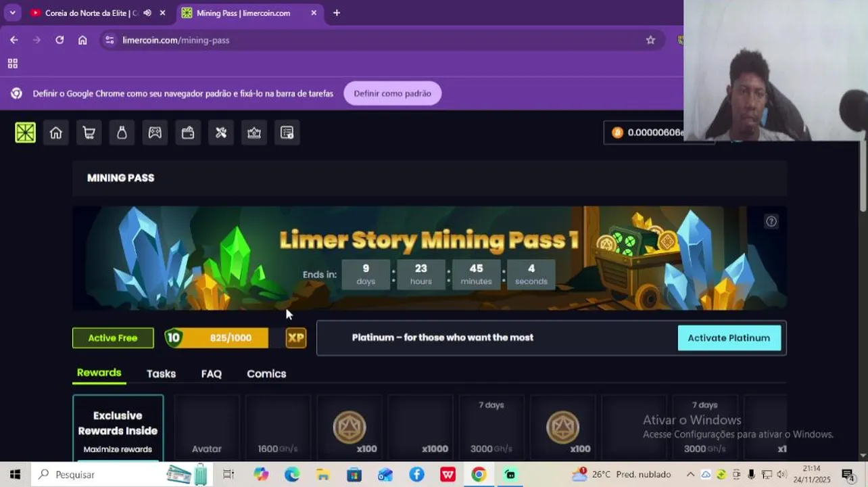Open Task View on the taskbar
868x487 pixels.
point(228,474)
